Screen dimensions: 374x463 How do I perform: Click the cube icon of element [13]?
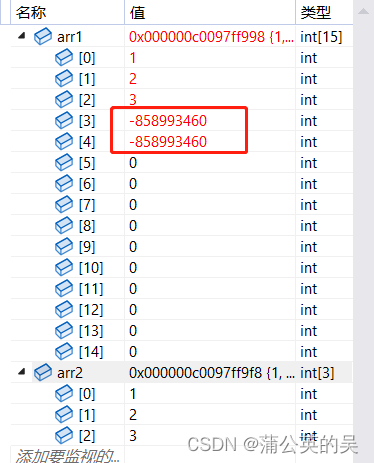(64, 330)
